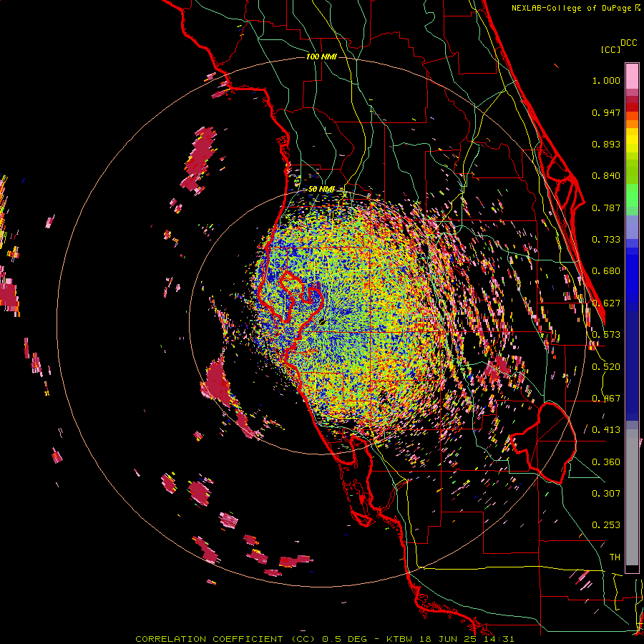Screen dimensions: 644x644
Task: Click the 1.000 color scale value
Action: pos(606,80)
